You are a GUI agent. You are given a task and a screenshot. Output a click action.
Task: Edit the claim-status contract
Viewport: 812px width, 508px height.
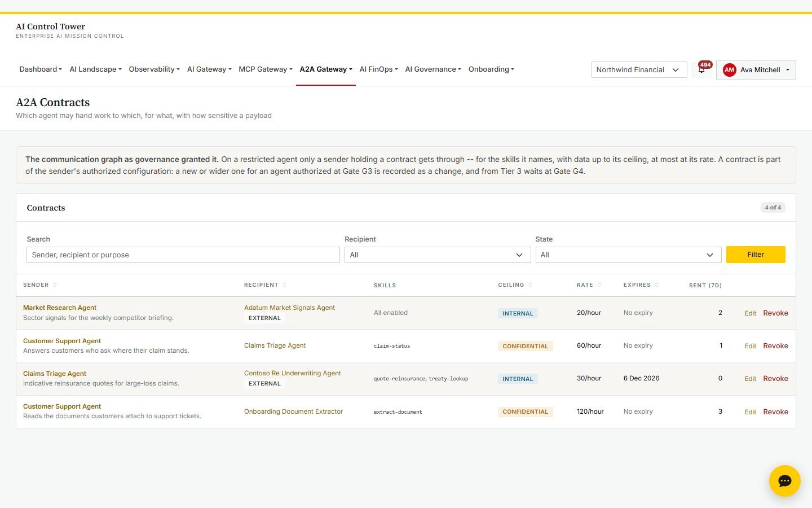click(x=750, y=346)
